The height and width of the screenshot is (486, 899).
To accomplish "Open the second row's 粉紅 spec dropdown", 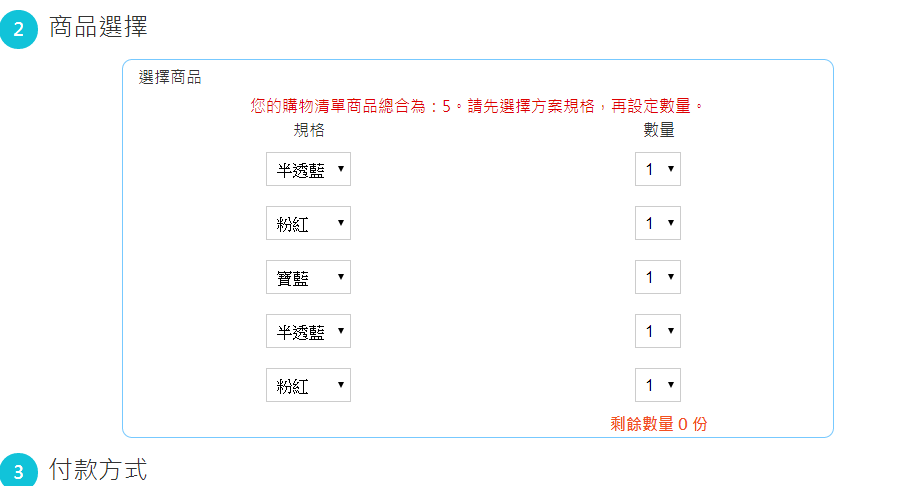I will pos(308,223).
